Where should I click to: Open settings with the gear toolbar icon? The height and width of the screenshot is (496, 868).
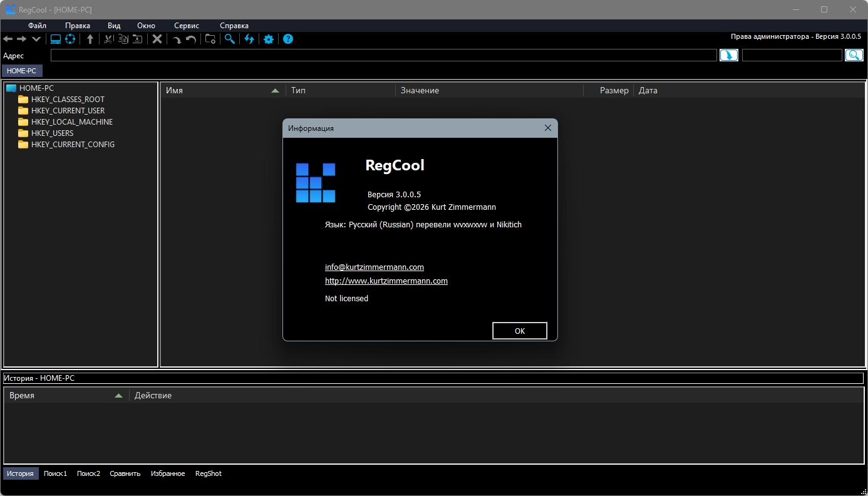pos(269,39)
